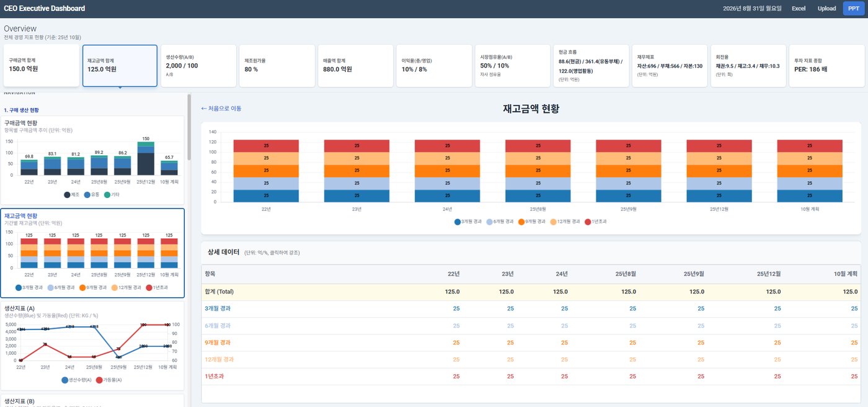Image resolution: width=868 pixels, height=407 pixels.
Task: Open the 시장점유율(A/B) KPI card
Action: tap(513, 66)
